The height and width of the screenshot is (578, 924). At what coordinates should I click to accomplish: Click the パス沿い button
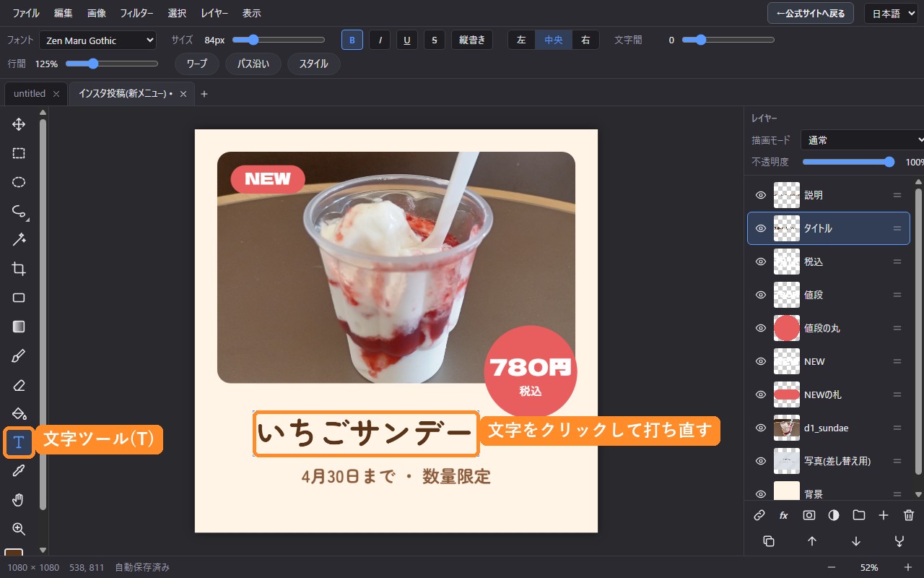click(x=253, y=64)
